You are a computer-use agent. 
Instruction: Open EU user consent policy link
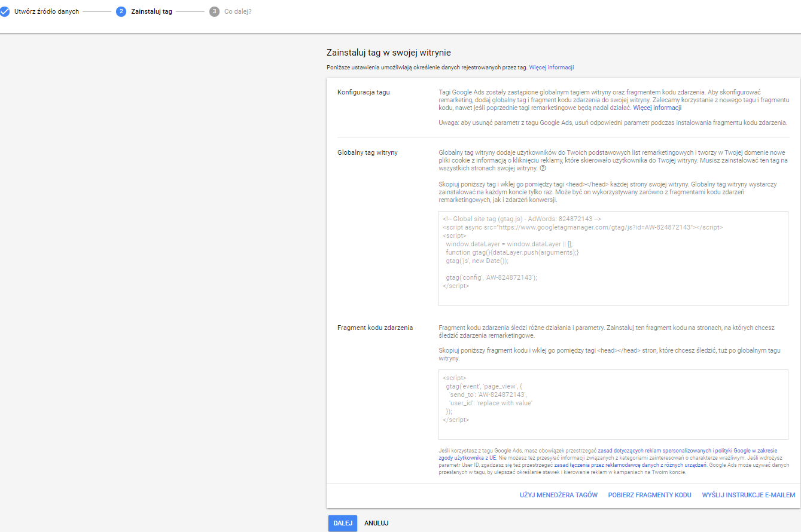click(x=607, y=454)
